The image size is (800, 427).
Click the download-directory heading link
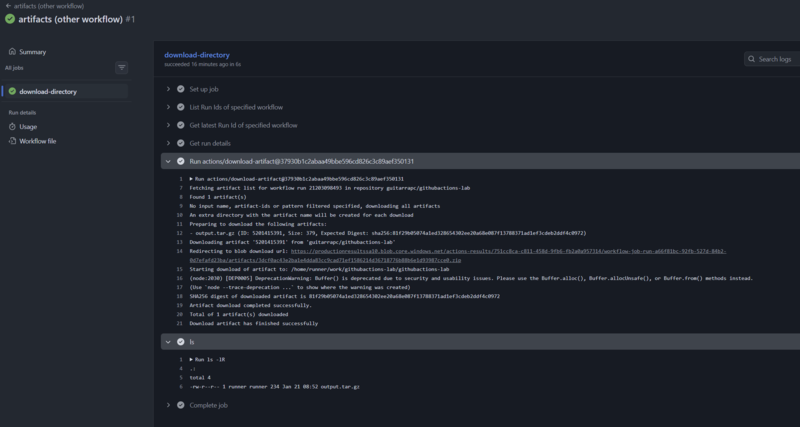click(x=197, y=55)
